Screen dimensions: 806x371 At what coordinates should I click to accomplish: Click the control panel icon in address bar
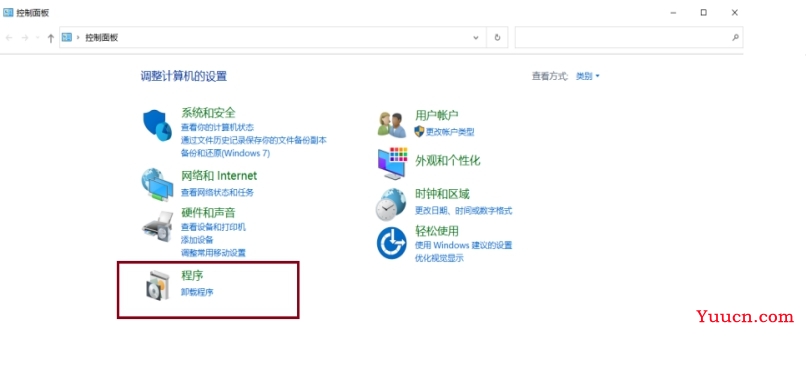[67, 37]
